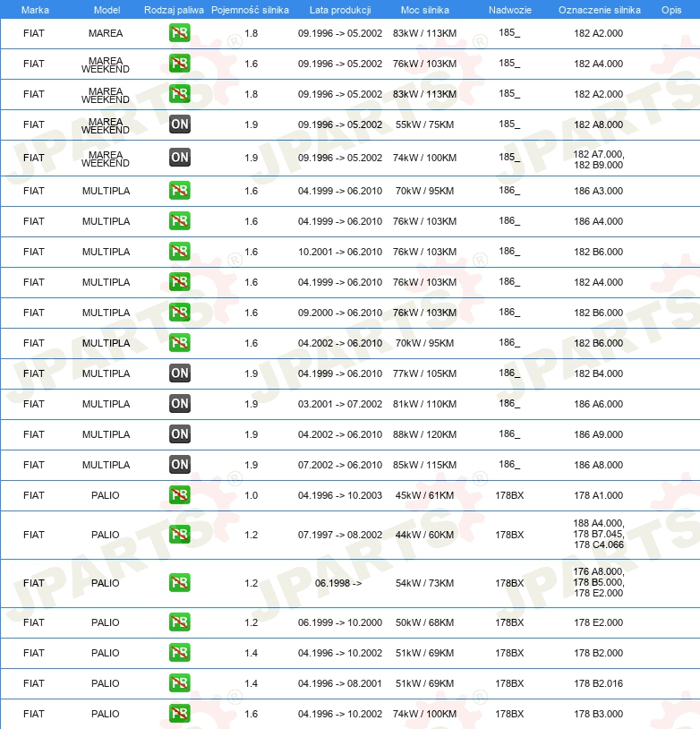This screenshot has height=729, width=700.
Task: Click petrol icon in MULTIPLA 04.2002 70kW row
Action: (x=179, y=343)
